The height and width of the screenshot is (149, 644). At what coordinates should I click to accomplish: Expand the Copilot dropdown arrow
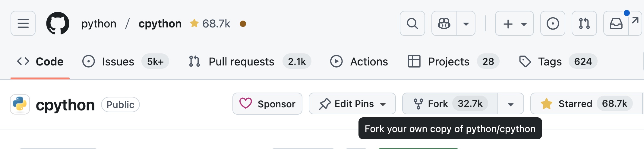466,24
